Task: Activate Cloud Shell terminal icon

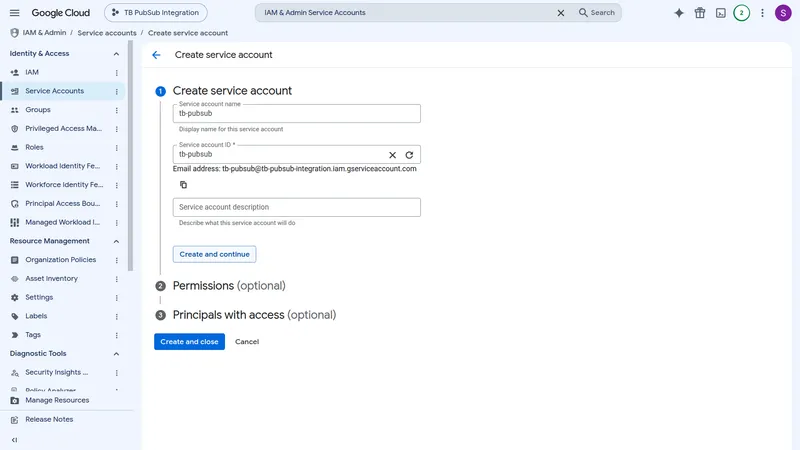Action: pyautogui.click(x=720, y=13)
